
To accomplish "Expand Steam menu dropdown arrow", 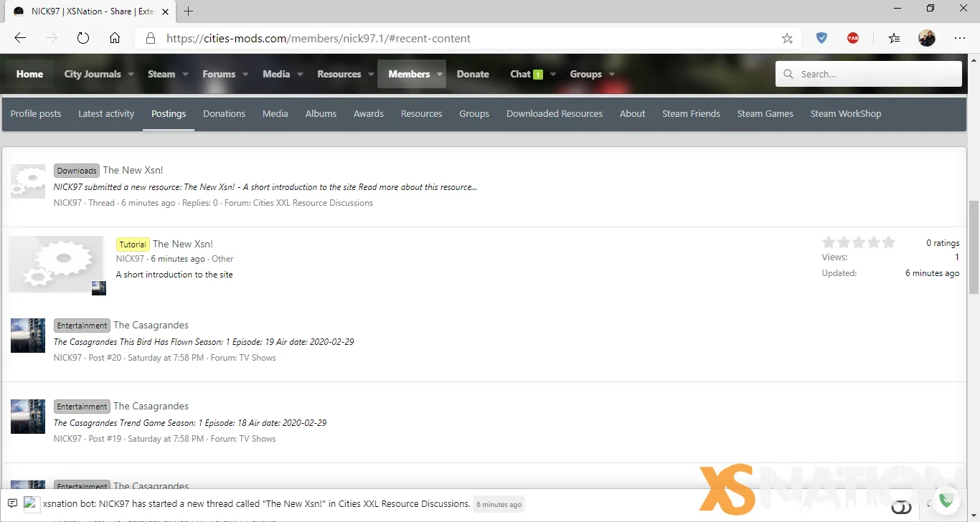I will click(x=185, y=74).
